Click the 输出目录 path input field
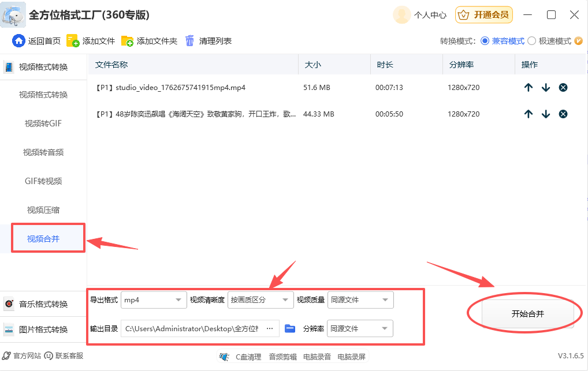This screenshot has width=588, height=371. click(196, 328)
